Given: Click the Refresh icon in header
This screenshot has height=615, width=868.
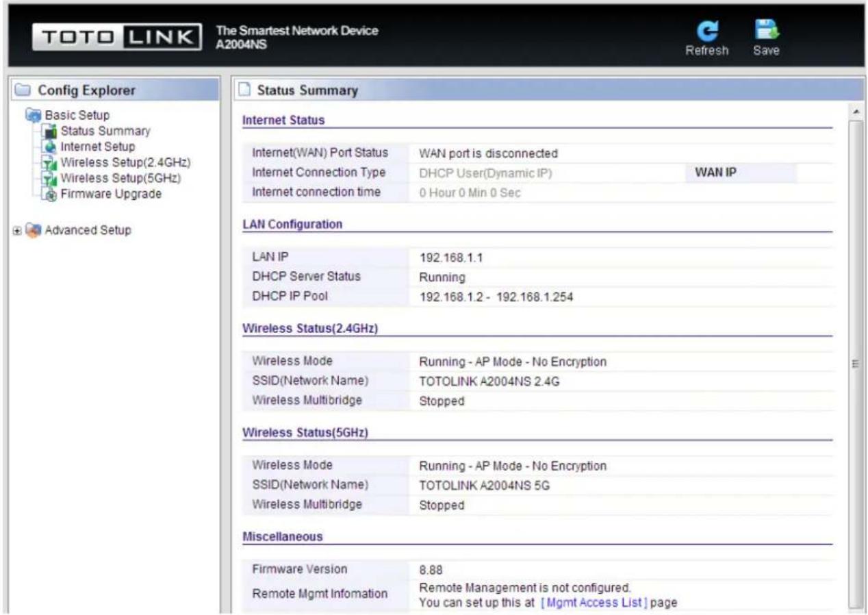Looking at the screenshot, I should 706,31.
